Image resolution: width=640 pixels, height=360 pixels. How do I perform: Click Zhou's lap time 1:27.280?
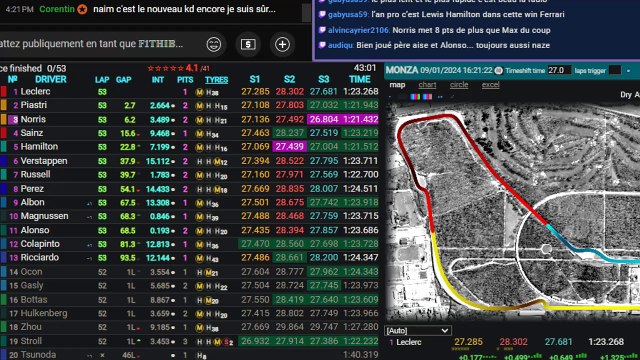[360, 327]
